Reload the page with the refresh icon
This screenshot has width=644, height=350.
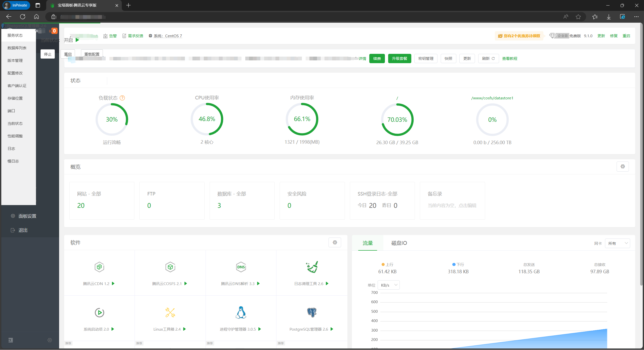(x=23, y=17)
